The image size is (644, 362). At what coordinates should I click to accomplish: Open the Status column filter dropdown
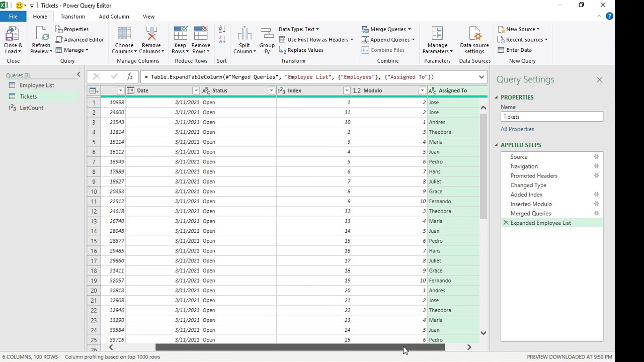tap(271, 90)
